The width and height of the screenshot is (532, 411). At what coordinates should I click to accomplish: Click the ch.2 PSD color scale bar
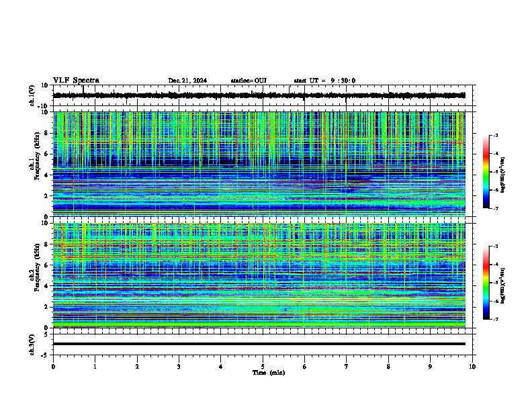[486, 283]
